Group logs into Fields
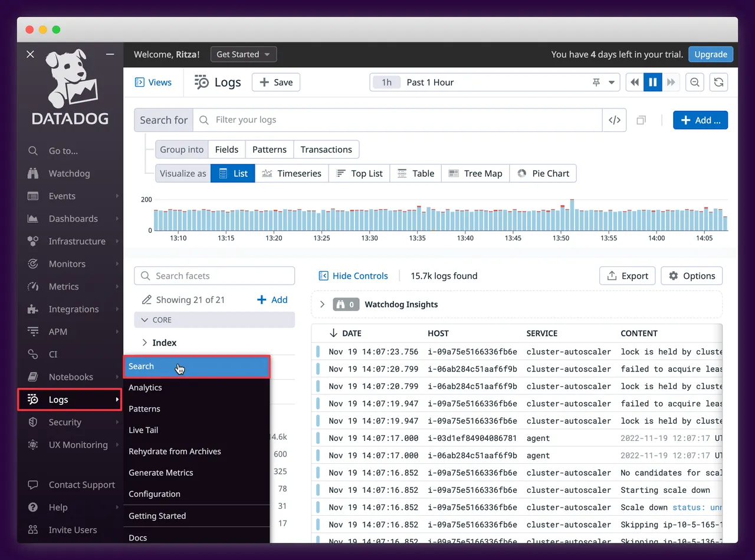The image size is (755, 560). [x=226, y=150]
